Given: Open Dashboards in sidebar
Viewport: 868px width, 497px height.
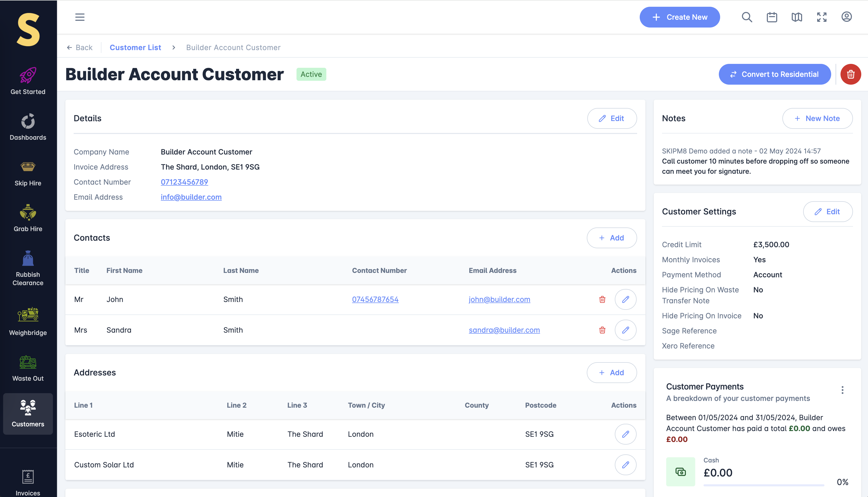Looking at the screenshot, I should [x=28, y=127].
